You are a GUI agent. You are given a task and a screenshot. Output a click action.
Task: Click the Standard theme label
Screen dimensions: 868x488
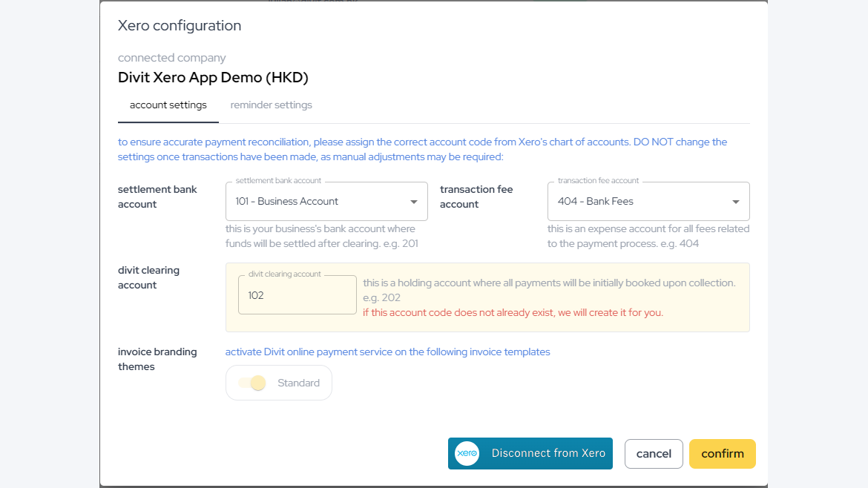(298, 383)
